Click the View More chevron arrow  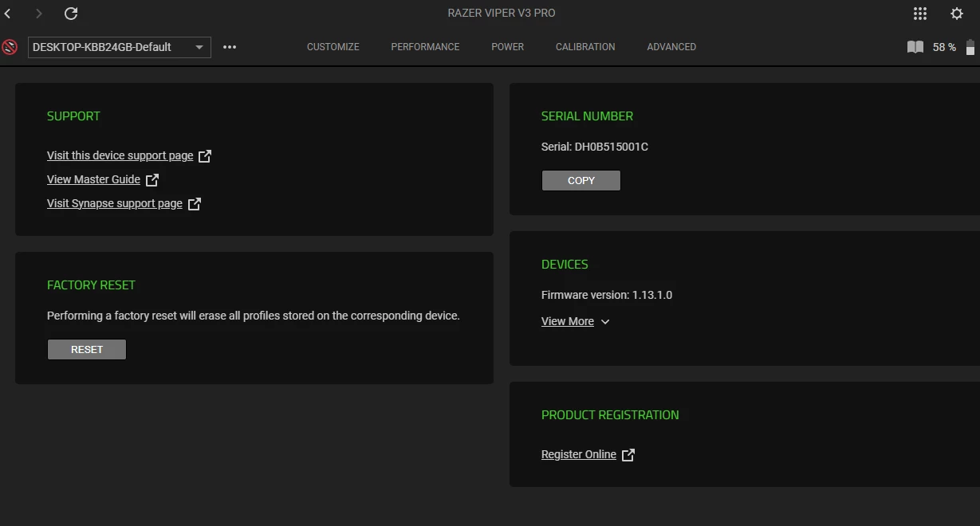[x=605, y=322]
